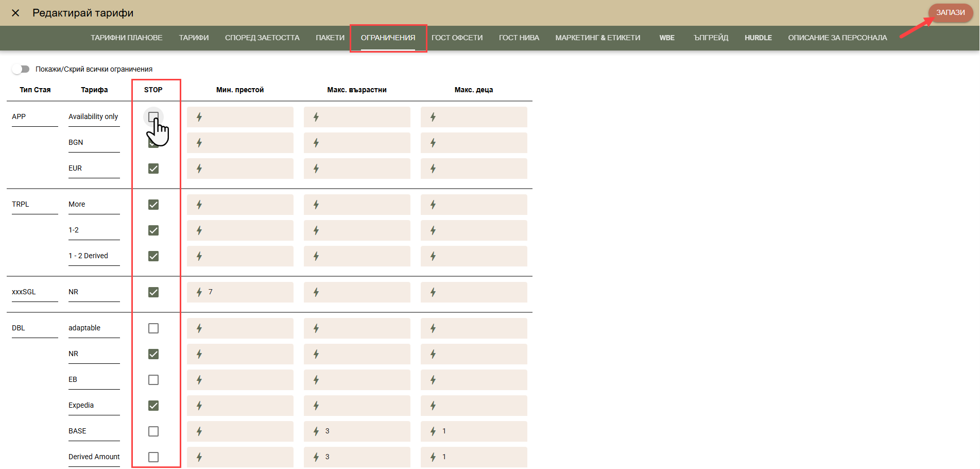The width and height of the screenshot is (980, 469).
Task: Close the Редактирай тарифи editor with X
Action: click(15, 13)
